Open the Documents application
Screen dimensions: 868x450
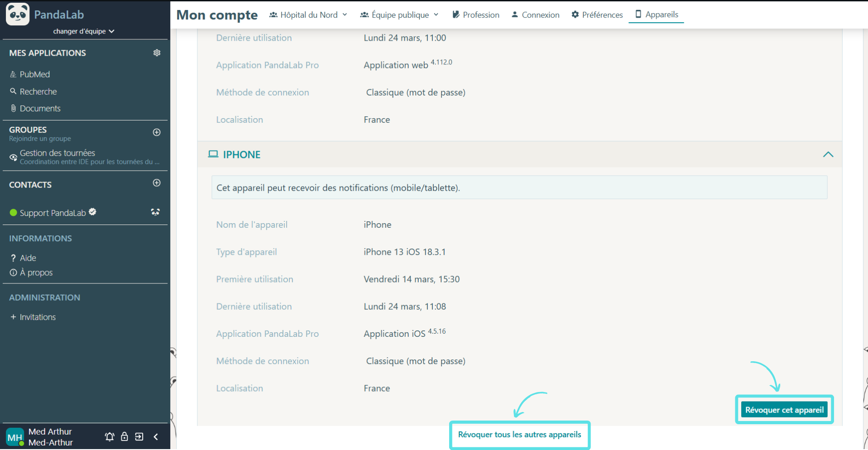tap(40, 108)
